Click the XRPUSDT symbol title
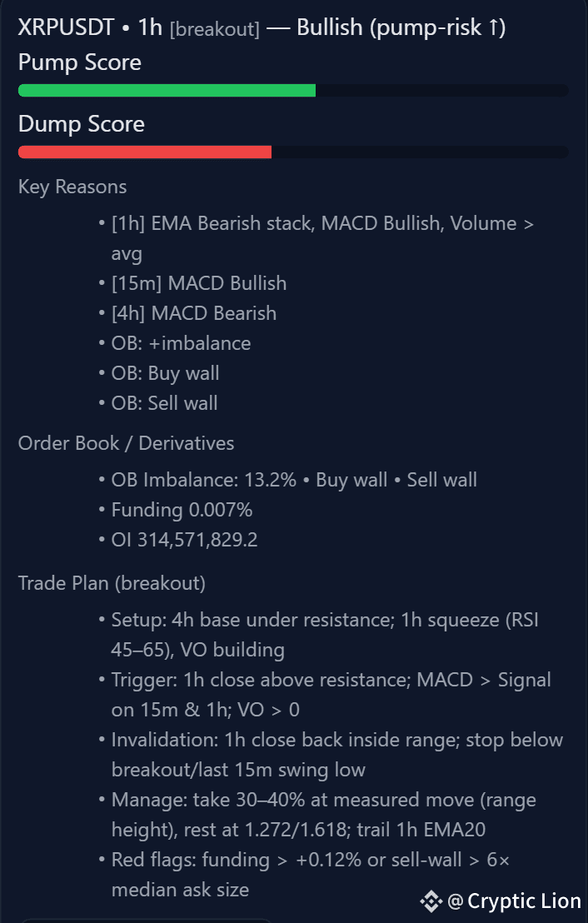 66,27
